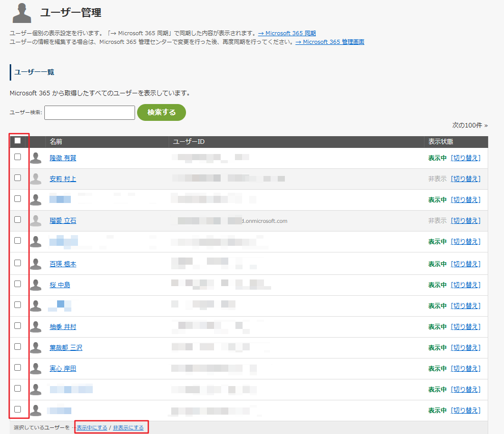Check the box for 柚季 井村

click(18, 325)
